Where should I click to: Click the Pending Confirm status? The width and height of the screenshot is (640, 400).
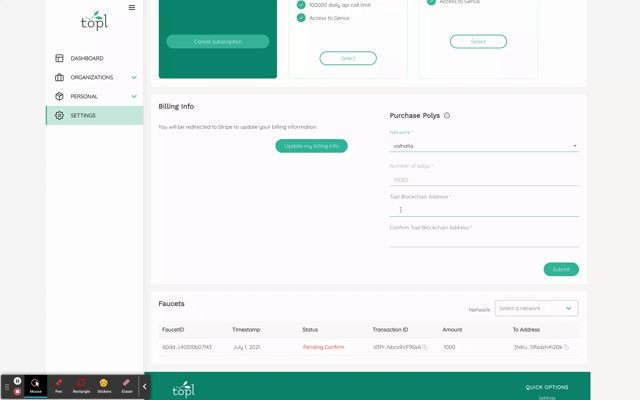pos(323,347)
